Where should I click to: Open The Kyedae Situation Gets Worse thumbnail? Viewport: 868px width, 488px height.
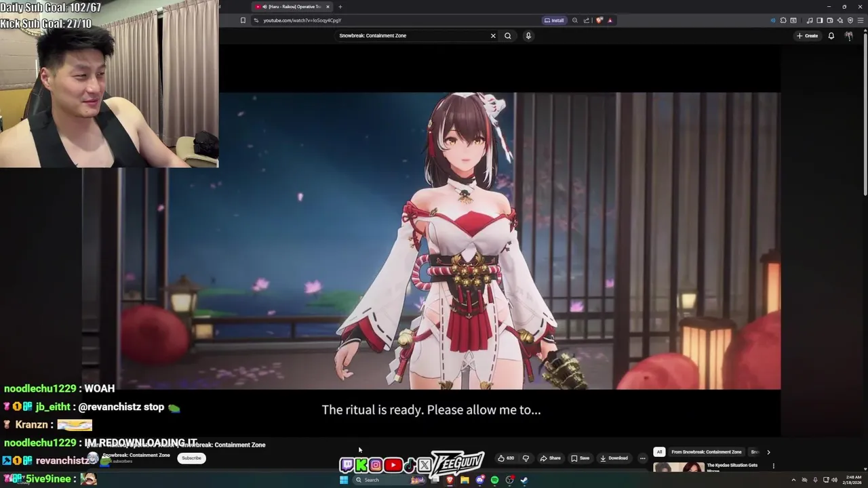(679, 467)
